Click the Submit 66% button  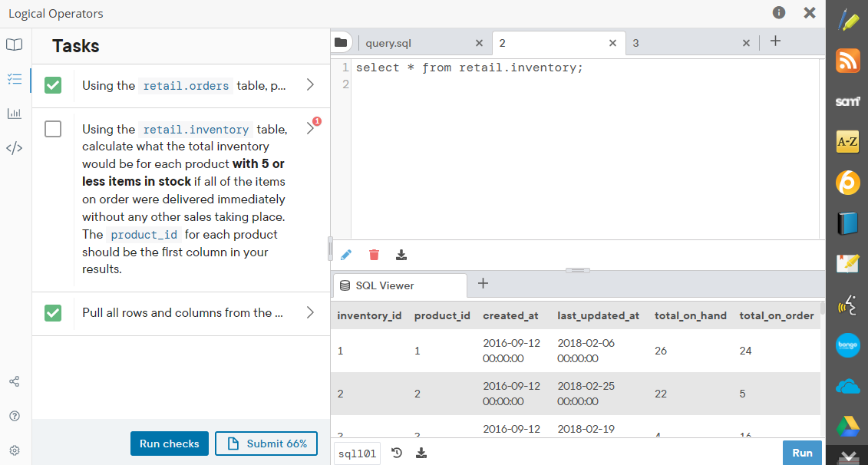266,444
